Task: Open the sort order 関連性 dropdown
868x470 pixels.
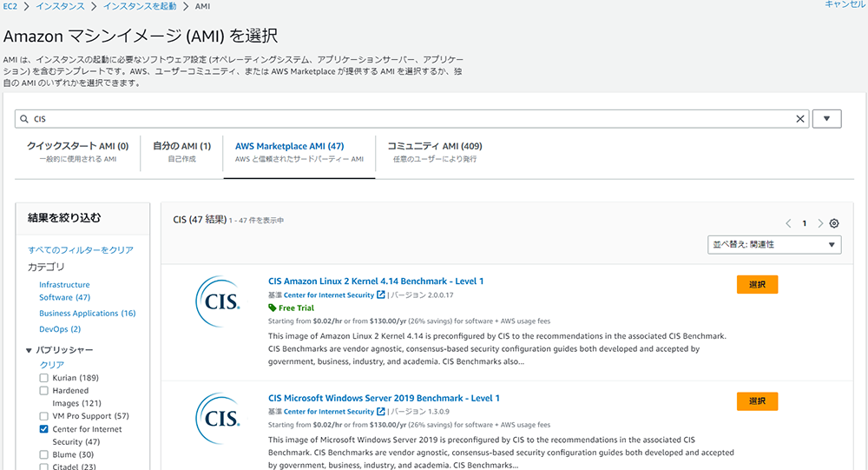Action: click(774, 245)
